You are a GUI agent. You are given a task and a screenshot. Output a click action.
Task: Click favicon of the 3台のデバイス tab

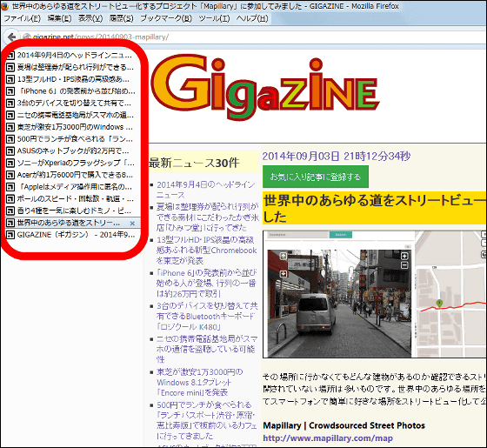tap(10, 104)
